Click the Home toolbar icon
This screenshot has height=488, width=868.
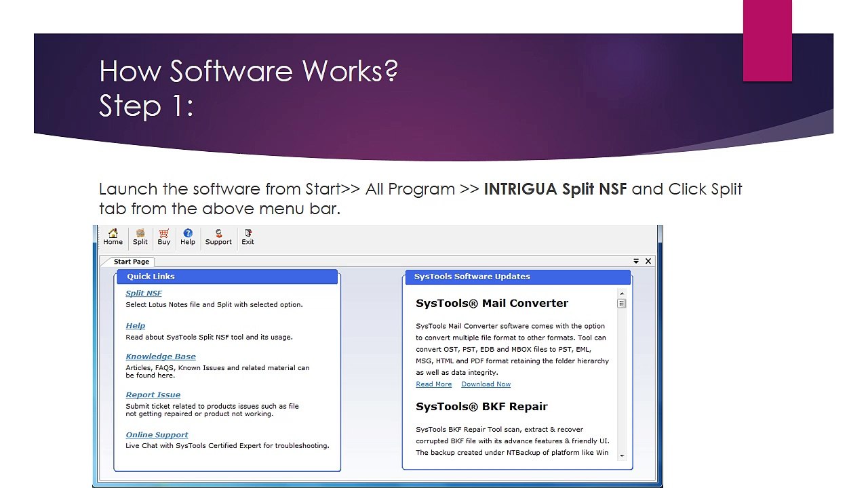[113, 237]
